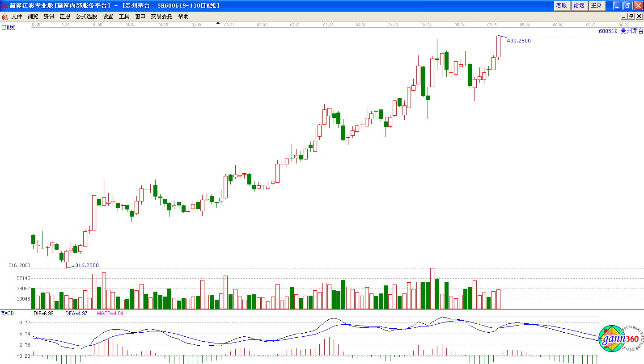Restore the inner chart window (menu bar)
The height and width of the screenshot is (364, 644).
click(x=631, y=17)
